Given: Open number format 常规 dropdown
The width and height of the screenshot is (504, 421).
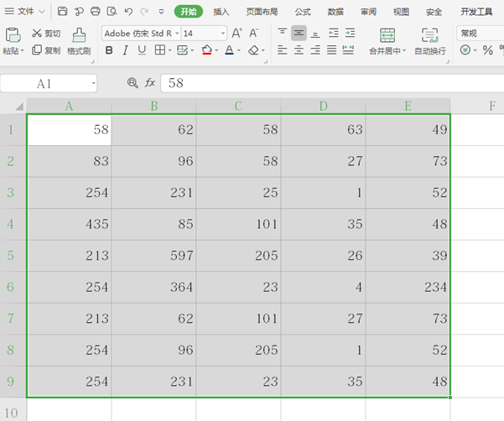Looking at the screenshot, I should tap(481, 33).
